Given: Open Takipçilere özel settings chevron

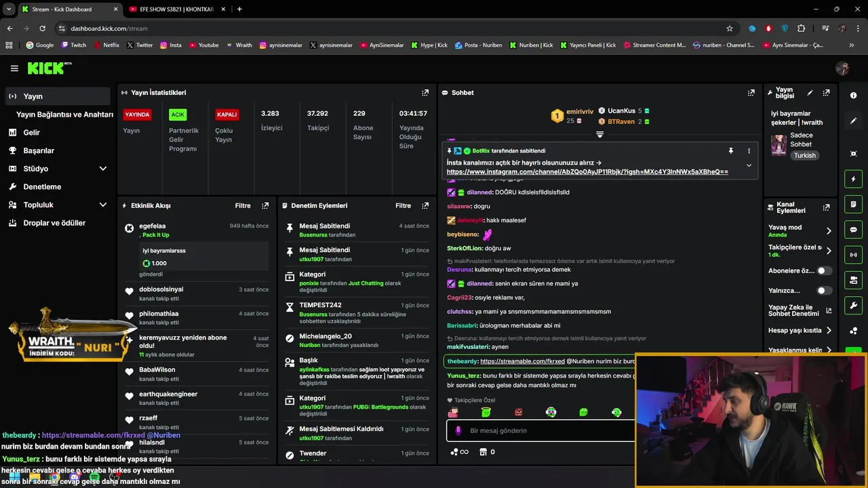Looking at the screenshot, I should [829, 251].
